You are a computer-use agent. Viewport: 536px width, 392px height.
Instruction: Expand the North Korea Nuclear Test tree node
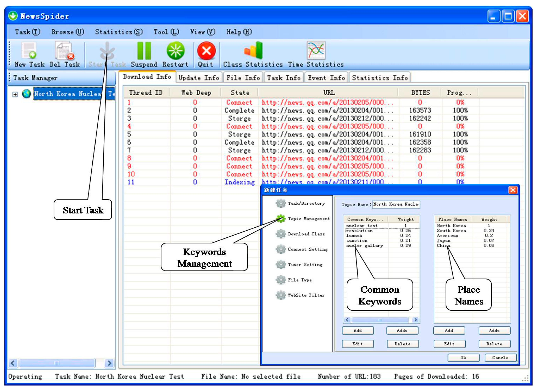(15, 94)
